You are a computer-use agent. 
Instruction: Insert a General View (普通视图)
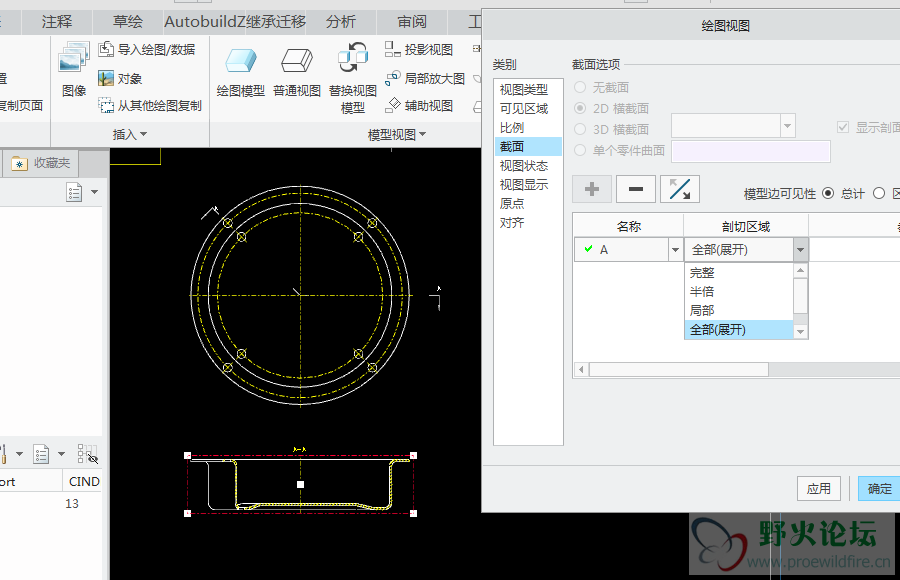297,72
